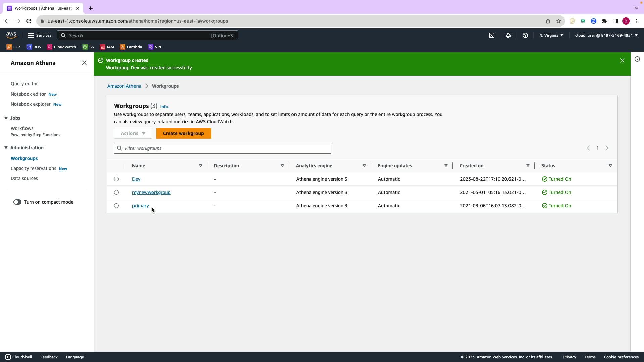Click the Create workgroup button
644x362 pixels.
click(183, 133)
